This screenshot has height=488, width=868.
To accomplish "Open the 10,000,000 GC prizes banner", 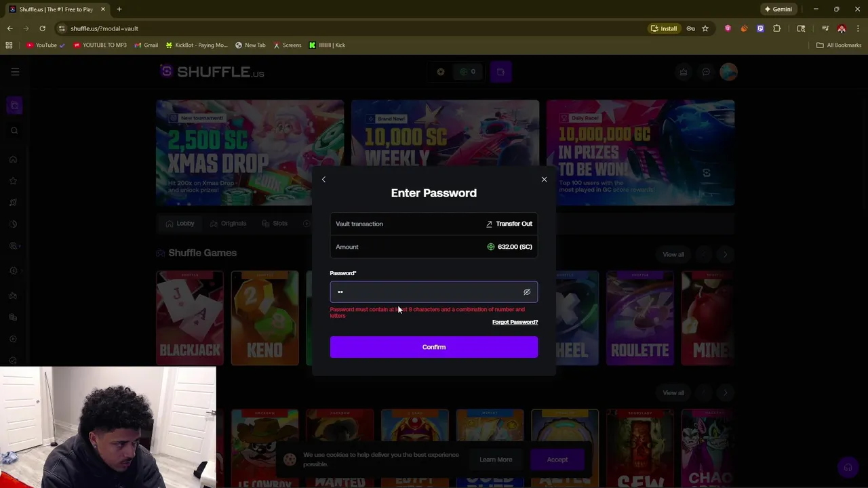I will coord(640,152).
